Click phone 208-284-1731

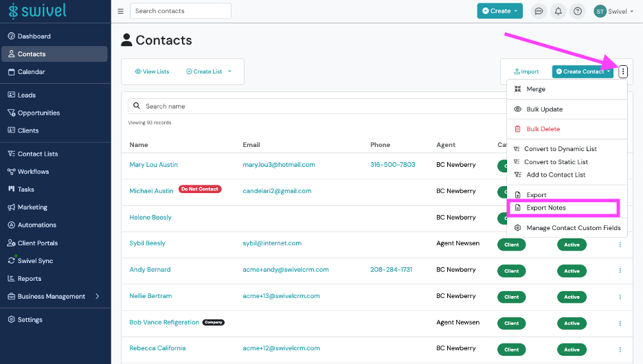(x=391, y=269)
